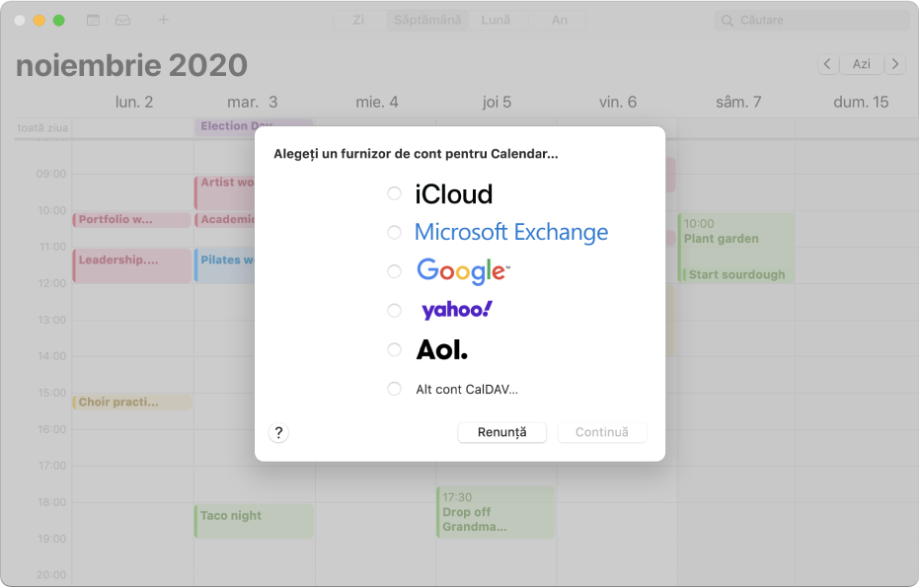
Task: Click the Continuă button
Action: click(x=602, y=432)
